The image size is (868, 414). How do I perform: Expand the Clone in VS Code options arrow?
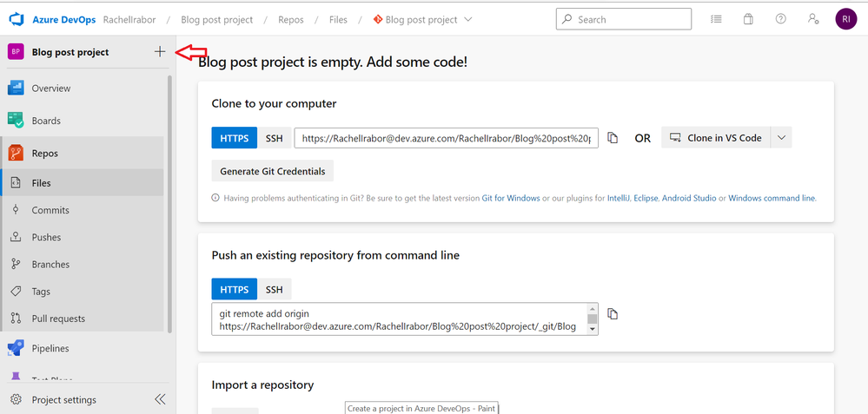(781, 138)
